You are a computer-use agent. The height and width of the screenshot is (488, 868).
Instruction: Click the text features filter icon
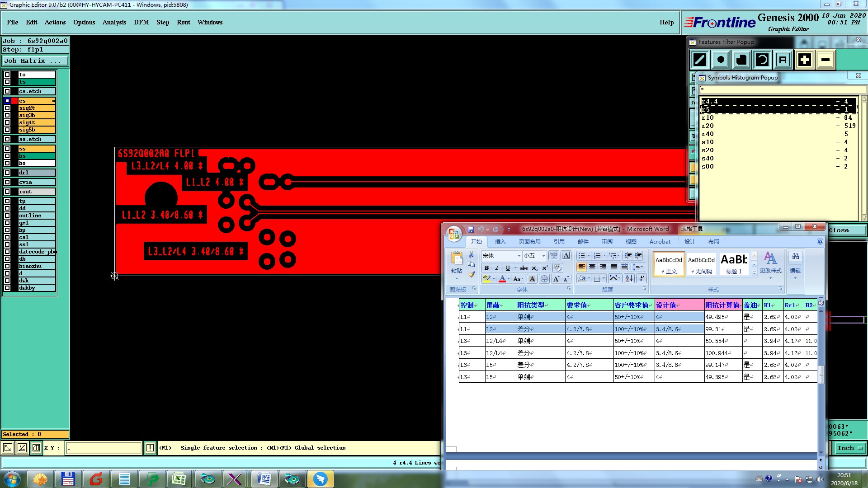783,60
